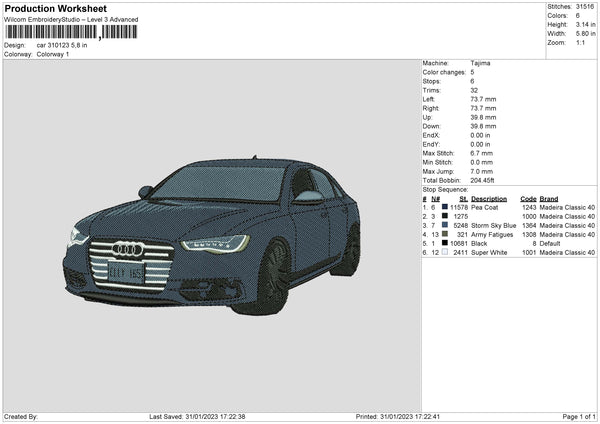Click the Production Worksheet title
The width and height of the screenshot is (600, 424).
tap(55, 9)
